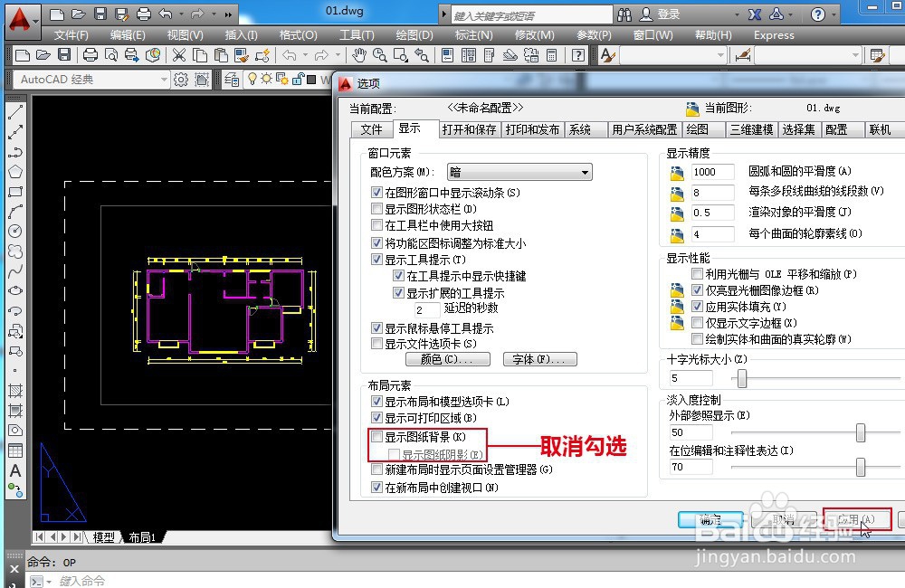Expand the quick access toolbar overflow arrows
Image resolution: width=905 pixels, height=588 pixels.
click(x=229, y=14)
